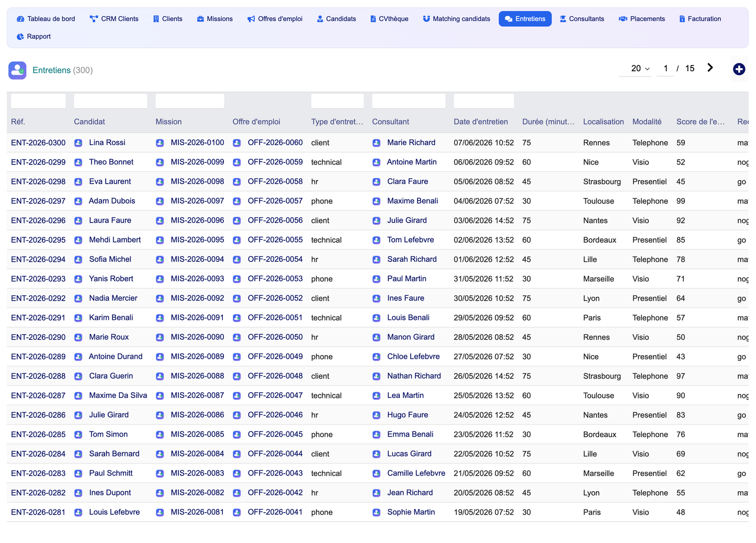Click icon beside Eva Laurent
The height and width of the screenshot is (543, 756).
coord(78,182)
